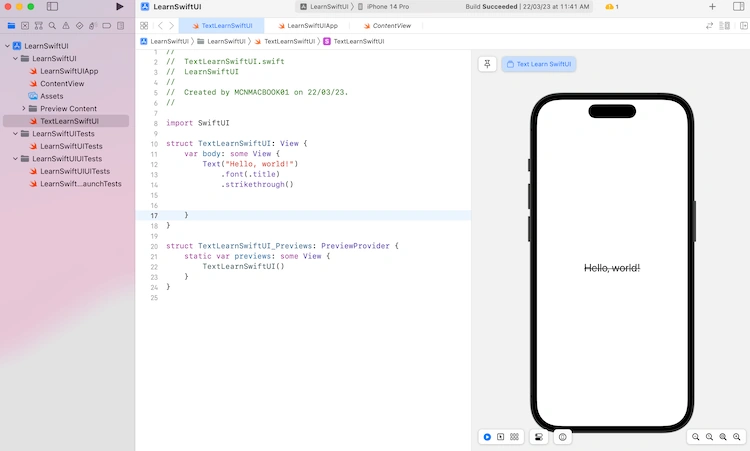Open the related items grid menu
This screenshot has height=451, width=750.
(x=144, y=26)
